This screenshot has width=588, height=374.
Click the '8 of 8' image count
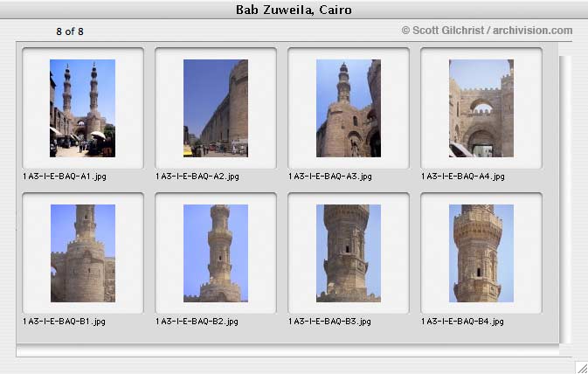pos(70,31)
